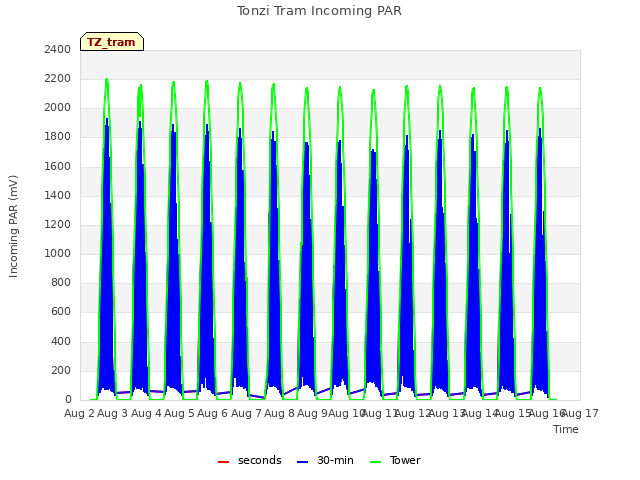The width and height of the screenshot is (640, 480).
Task: Click the chart title Tonzi Tram Incoming PAR
Action: 320,11
